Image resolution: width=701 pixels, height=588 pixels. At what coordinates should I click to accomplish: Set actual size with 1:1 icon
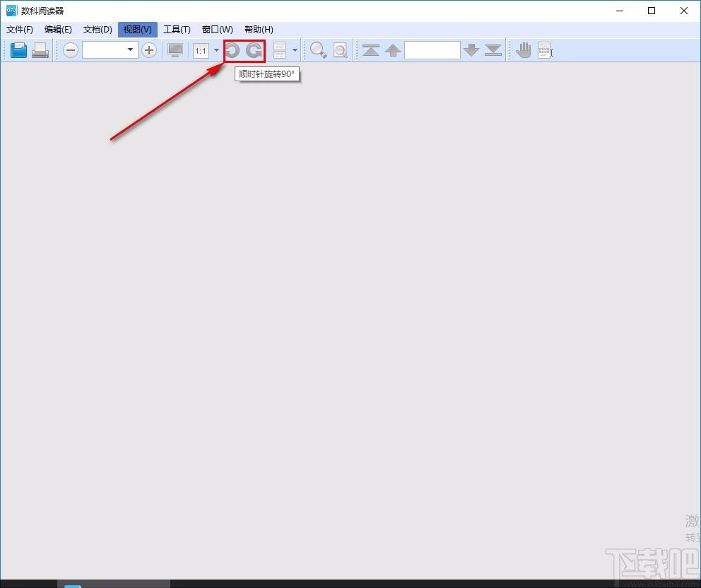(x=201, y=50)
